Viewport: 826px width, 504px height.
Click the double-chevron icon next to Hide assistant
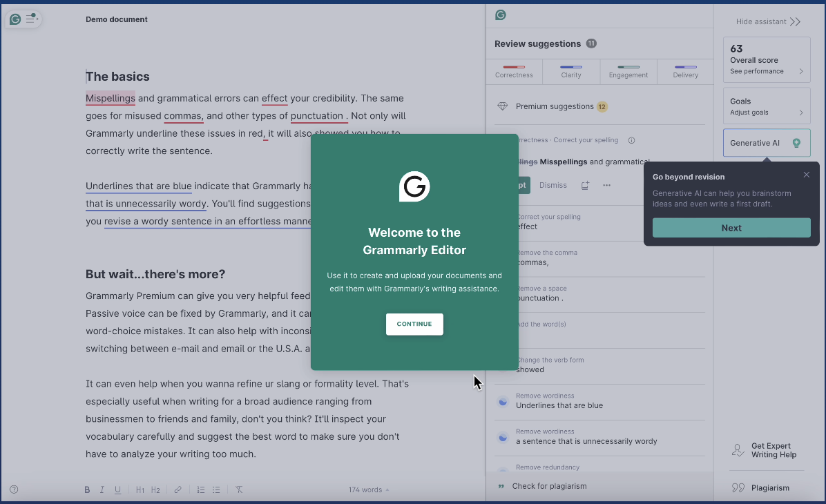click(795, 21)
